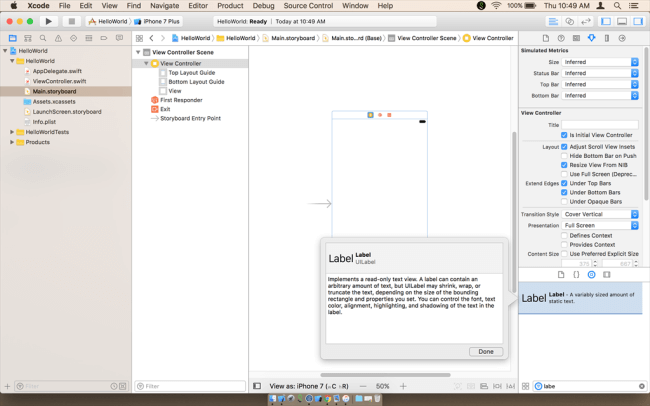Show the Code Snippet library
This screenshot has width=650, height=406.
tap(576, 275)
